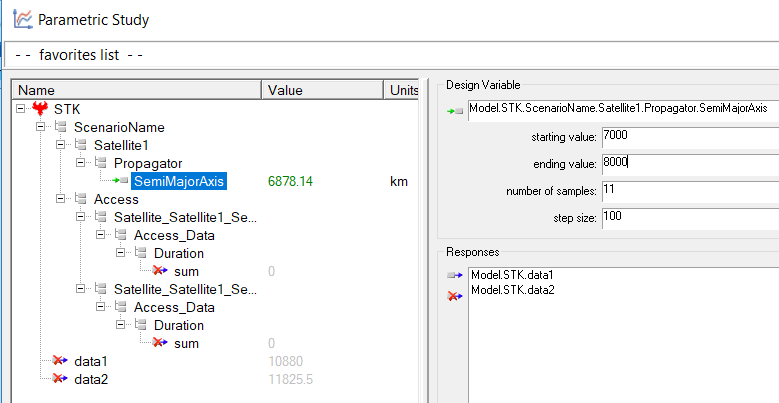Click the Parametric Study chart icon
The width and height of the screenshot is (779, 403).
pyautogui.click(x=22, y=19)
